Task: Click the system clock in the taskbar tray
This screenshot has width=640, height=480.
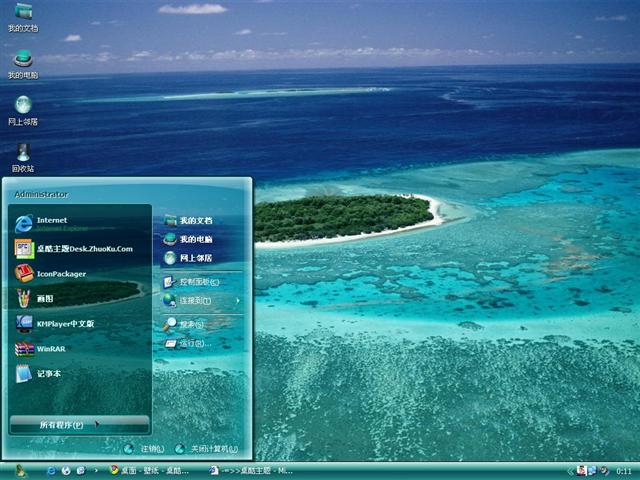Action: coord(623,470)
